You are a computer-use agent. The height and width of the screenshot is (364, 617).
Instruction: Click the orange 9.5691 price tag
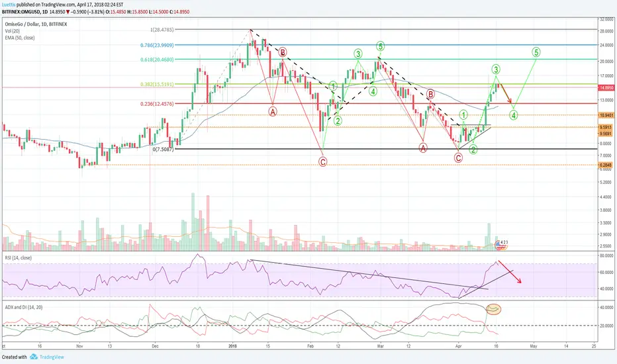click(606, 134)
